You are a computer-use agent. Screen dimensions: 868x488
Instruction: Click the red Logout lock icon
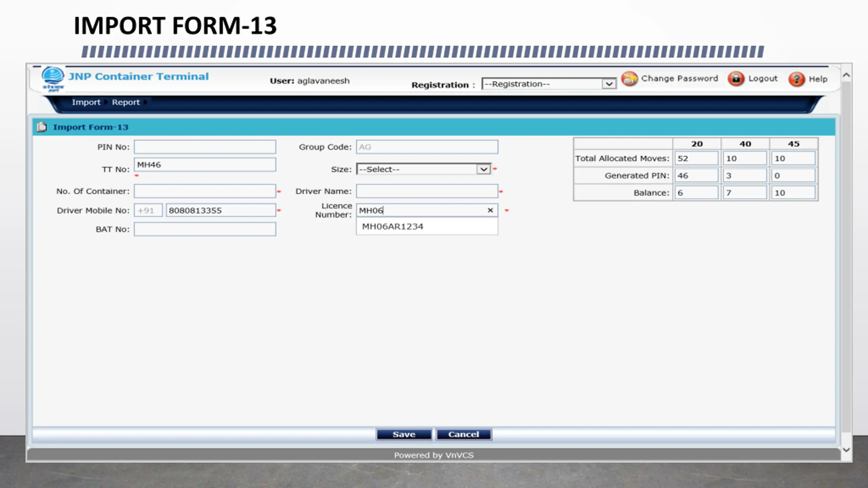click(x=736, y=79)
